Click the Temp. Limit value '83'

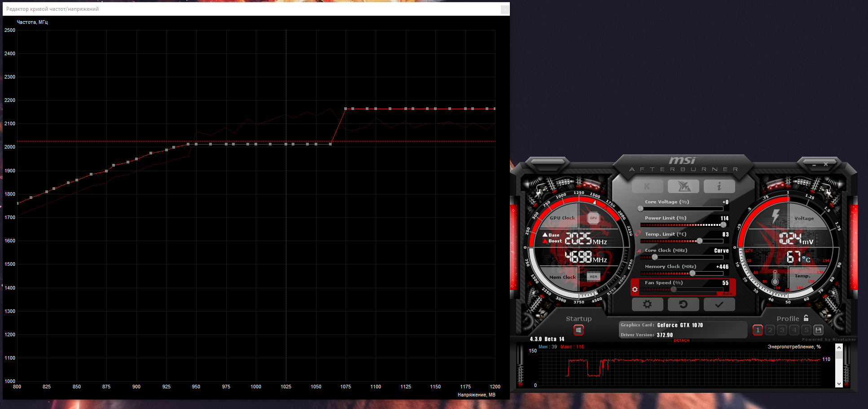725,234
